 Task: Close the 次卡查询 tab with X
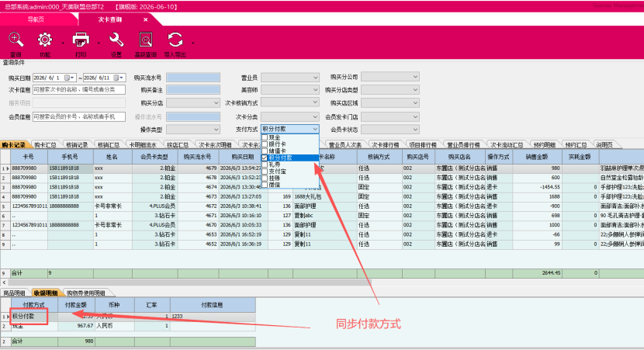coord(145,19)
